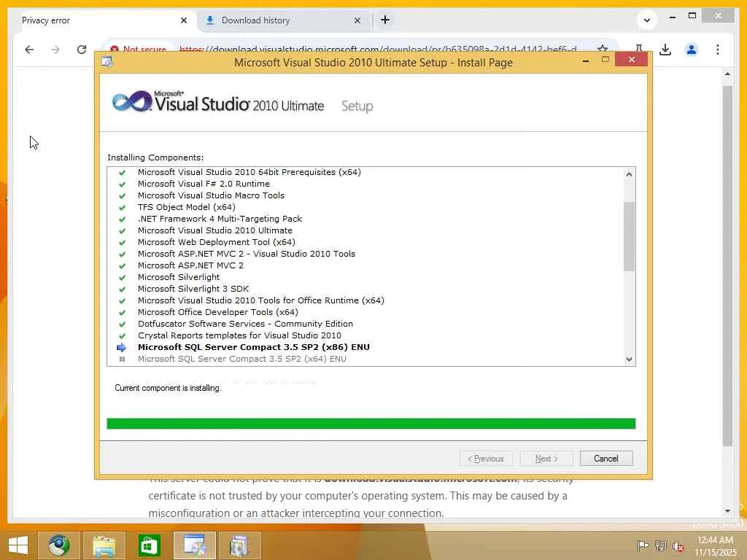Click the checkmark beside Microsoft Silverlight 3 SDK
747x560 pixels.
coord(122,289)
